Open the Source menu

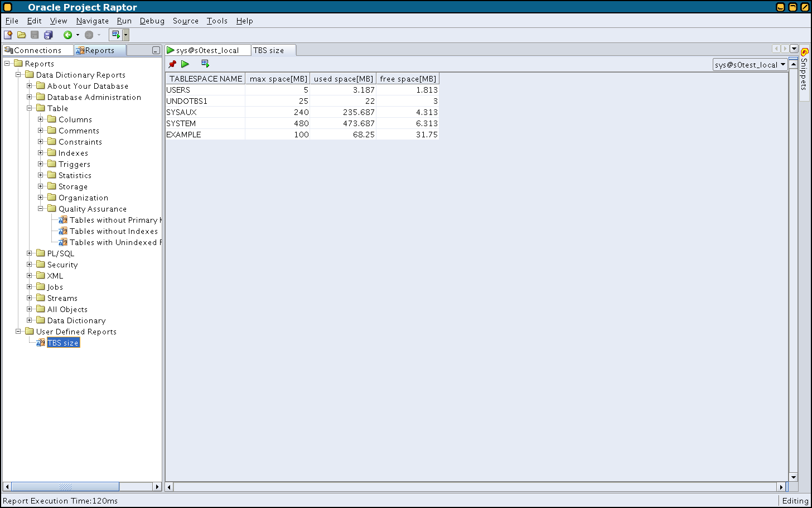[x=186, y=21]
